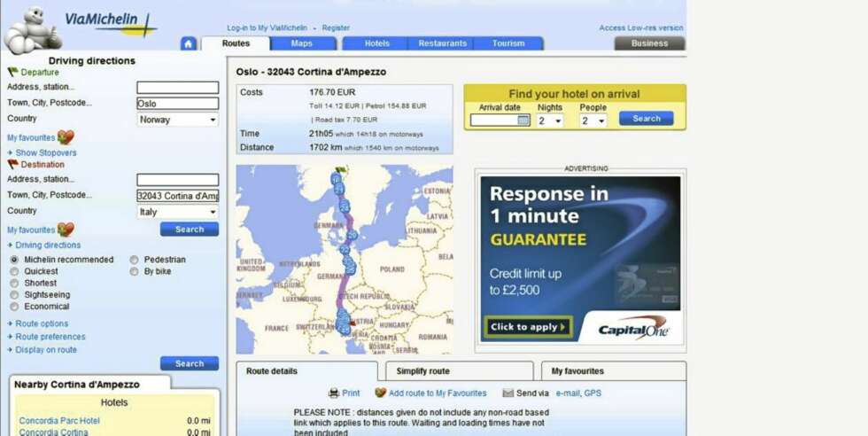Click Log-in to My ViaMichelin
The height and width of the screenshot is (436, 868).
coord(267,27)
